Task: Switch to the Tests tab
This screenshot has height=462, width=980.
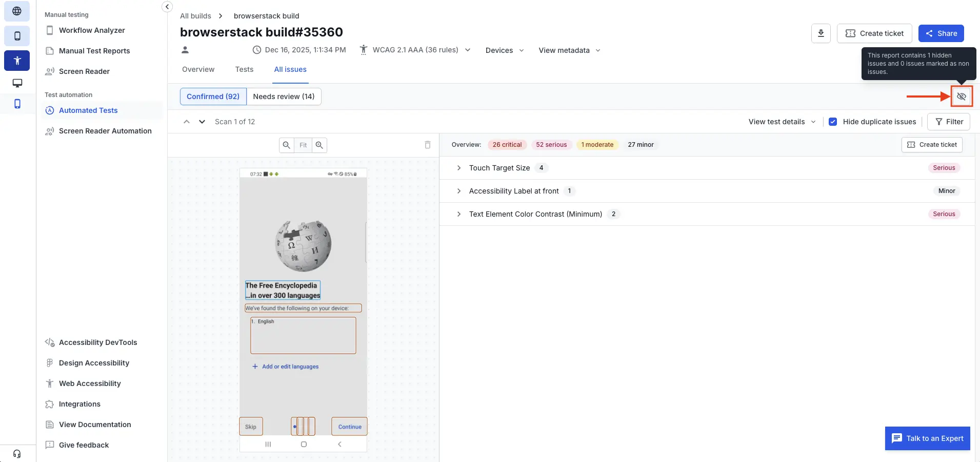Action: tap(244, 69)
